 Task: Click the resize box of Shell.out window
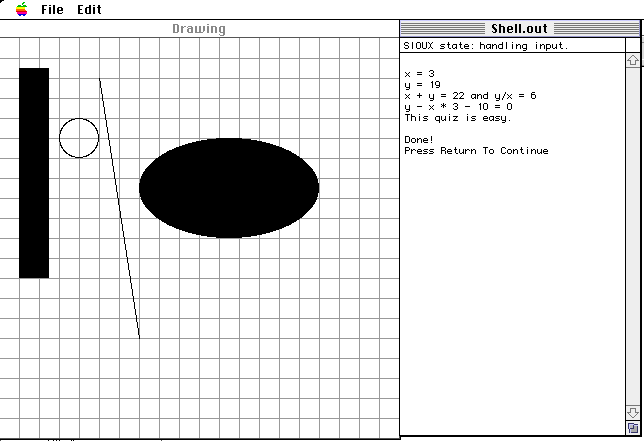pos(632,428)
